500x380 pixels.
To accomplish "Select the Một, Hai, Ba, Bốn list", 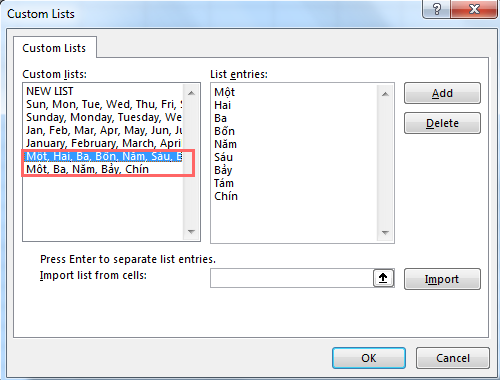I will [104, 156].
